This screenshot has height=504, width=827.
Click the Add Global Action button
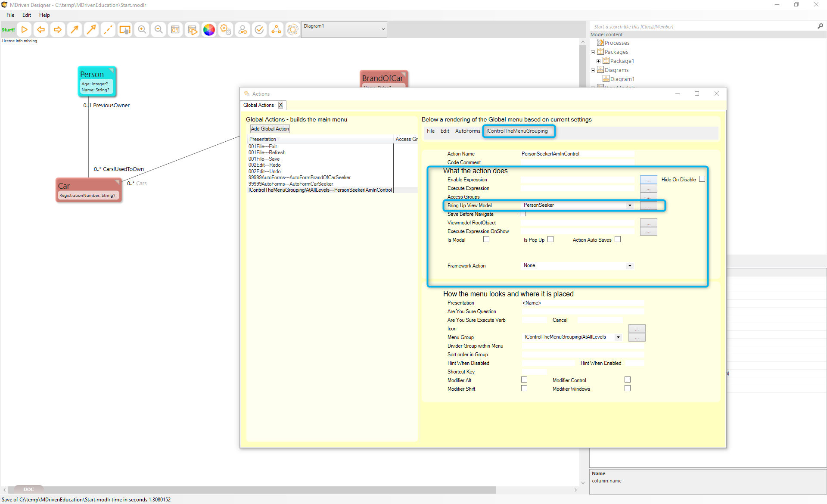[x=270, y=129]
